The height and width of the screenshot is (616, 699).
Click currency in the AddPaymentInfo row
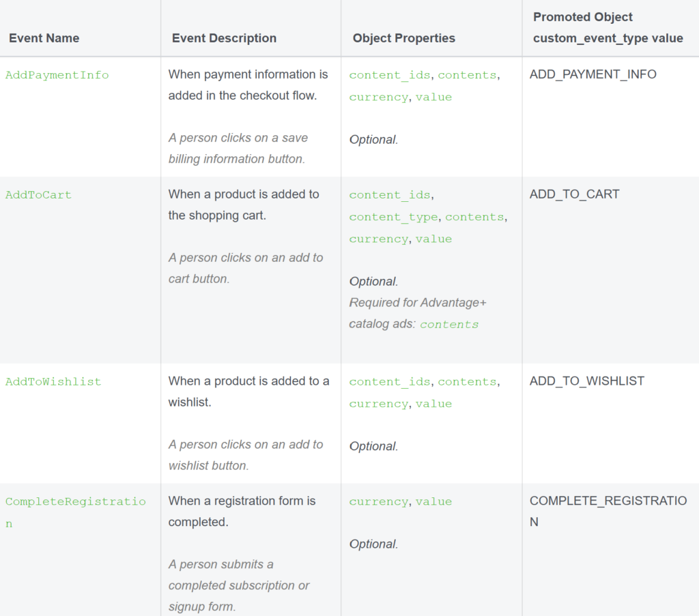click(x=378, y=97)
